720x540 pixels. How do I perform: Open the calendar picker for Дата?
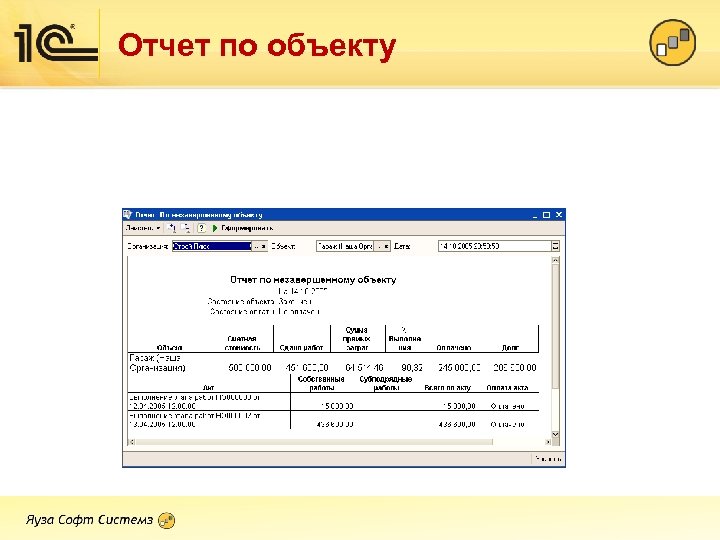point(555,246)
